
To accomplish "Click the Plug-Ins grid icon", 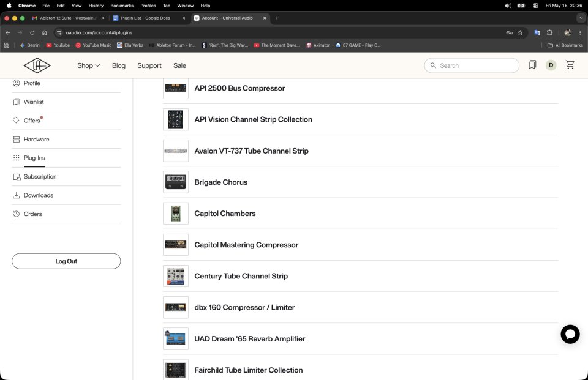I will [16, 158].
